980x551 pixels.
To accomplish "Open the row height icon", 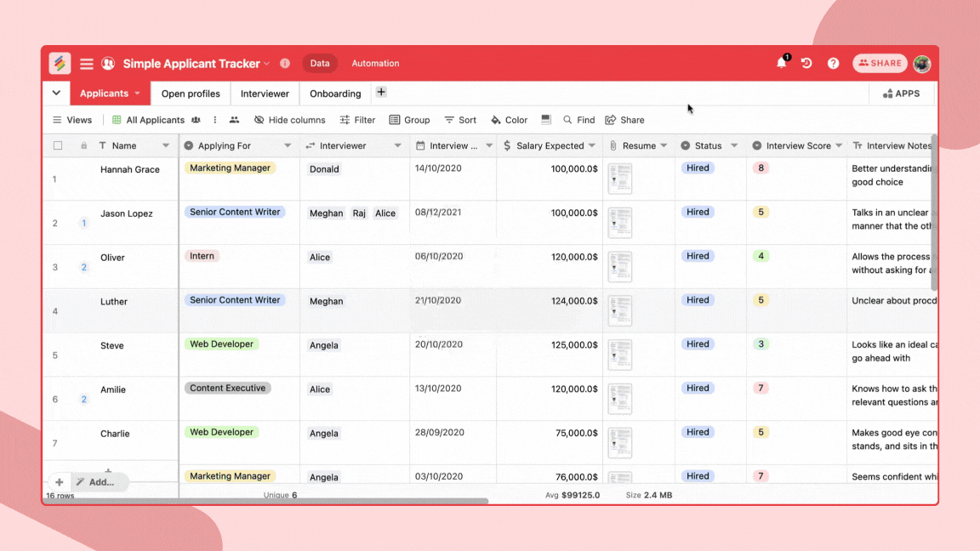I will (546, 120).
